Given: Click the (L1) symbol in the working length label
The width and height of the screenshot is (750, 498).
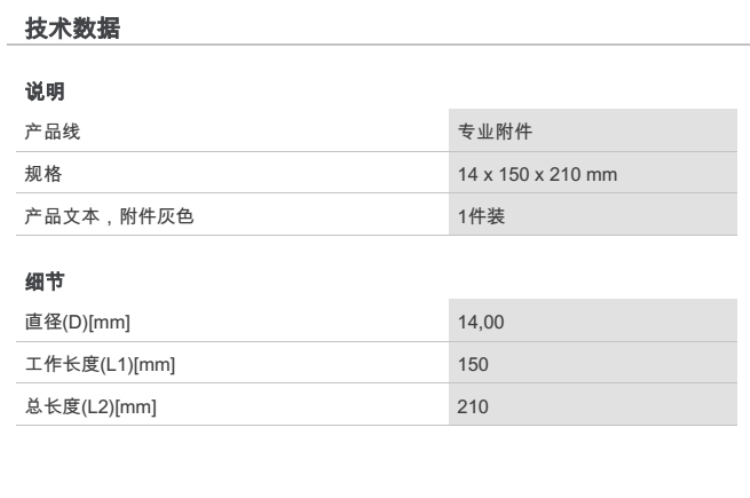Looking at the screenshot, I should pos(117,365).
